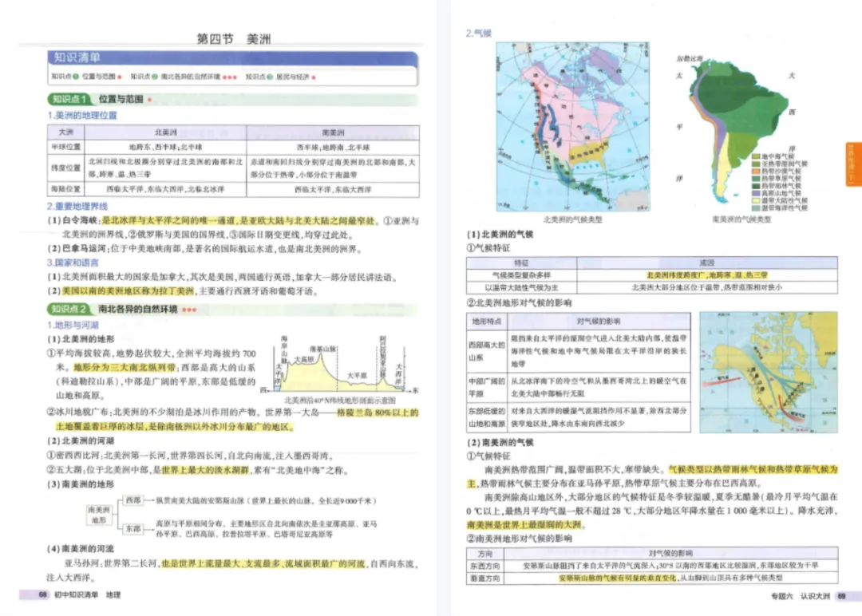Click the '大洲' table header cell
The width and height of the screenshot is (862, 616).
pyautogui.click(x=66, y=132)
